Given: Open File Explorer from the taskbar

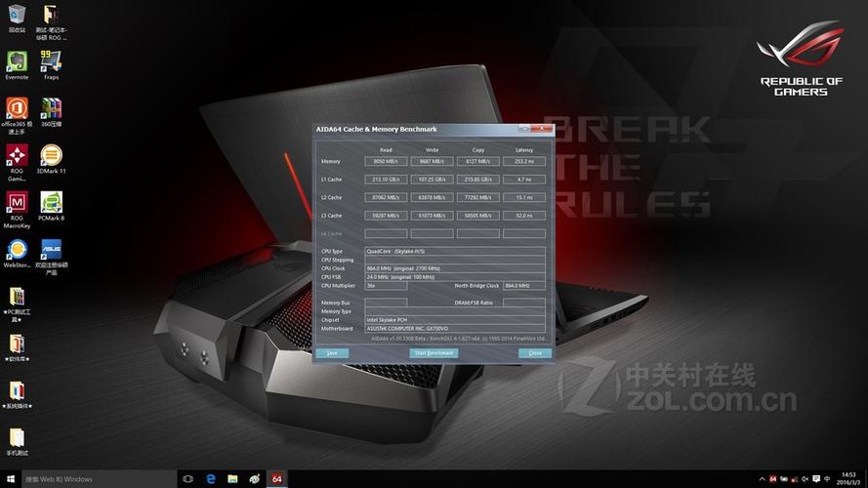Looking at the screenshot, I should click(x=232, y=479).
